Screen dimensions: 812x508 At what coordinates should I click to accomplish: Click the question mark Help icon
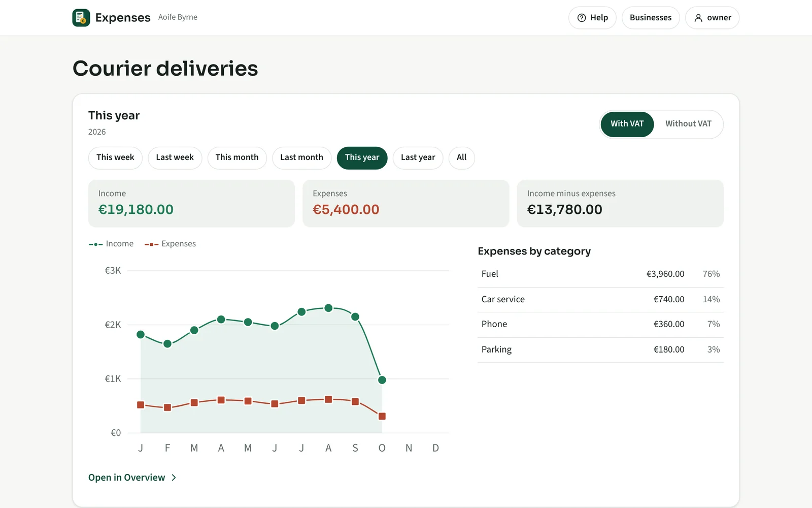[582, 18]
